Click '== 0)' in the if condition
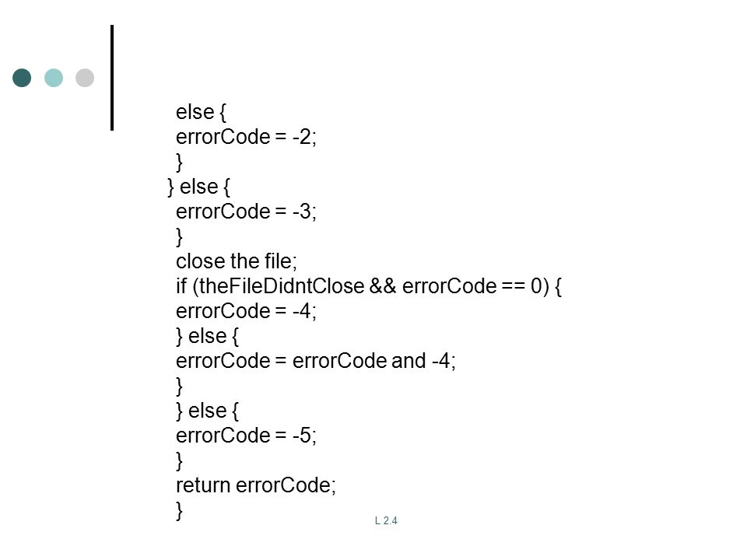This screenshot has height=560, width=747. click(x=525, y=286)
